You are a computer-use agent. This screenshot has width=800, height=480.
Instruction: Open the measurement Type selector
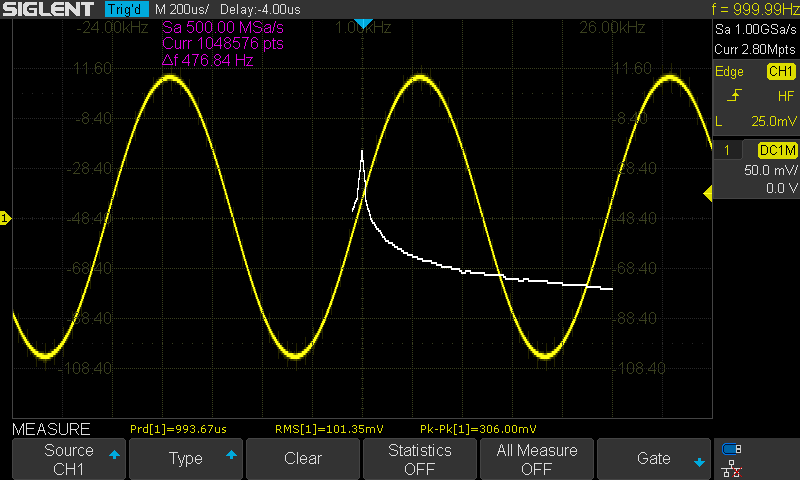tap(186, 459)
